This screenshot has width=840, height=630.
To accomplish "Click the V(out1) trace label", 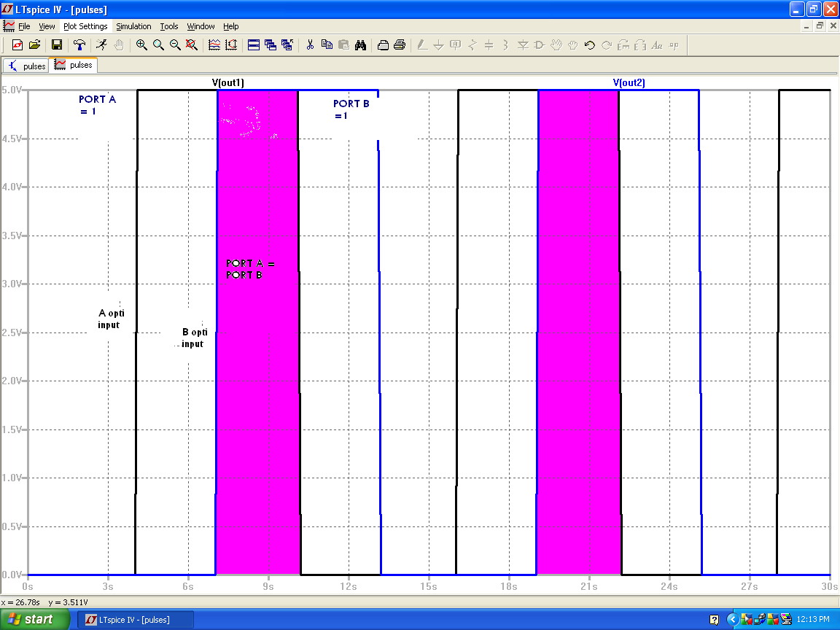I will click(x=227, y=82).
